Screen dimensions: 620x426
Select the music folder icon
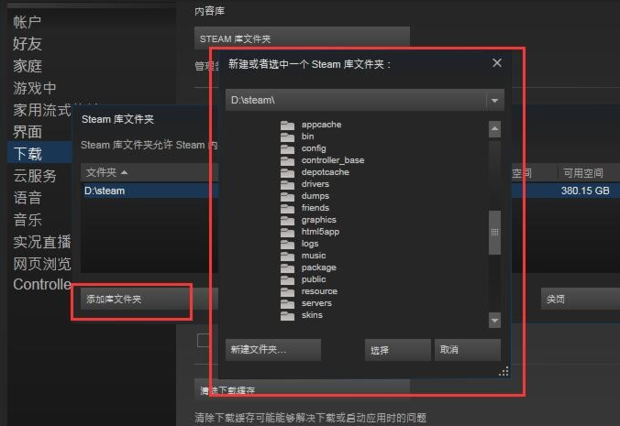coord(287,256)
